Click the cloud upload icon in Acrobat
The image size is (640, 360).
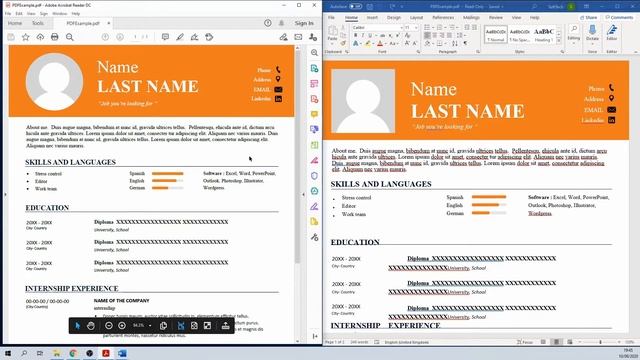[40, 37]
